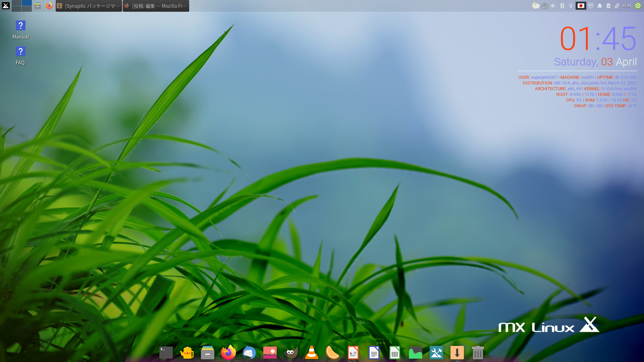Switch to the Synaptic package manager window

pyautogui.click(x=89, y=6)
